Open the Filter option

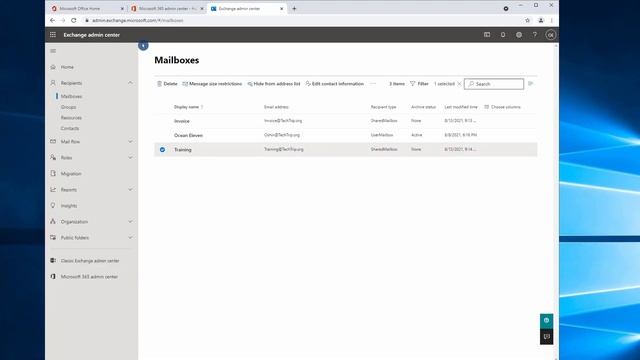419,84
